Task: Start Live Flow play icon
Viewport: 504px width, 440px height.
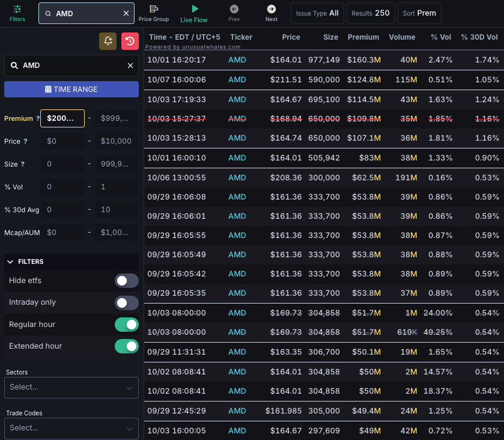Action: [x=195, y=9]
